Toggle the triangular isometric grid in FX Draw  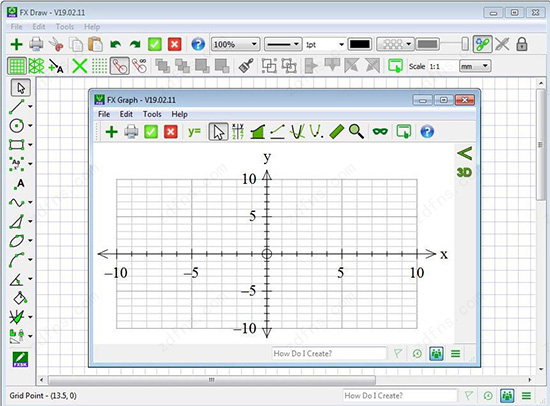(x=36, y=66)
